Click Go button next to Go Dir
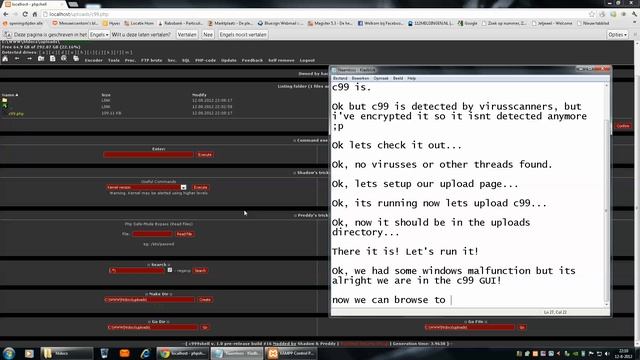This screenshot has height=360, width=640. [x=205, y=327]
